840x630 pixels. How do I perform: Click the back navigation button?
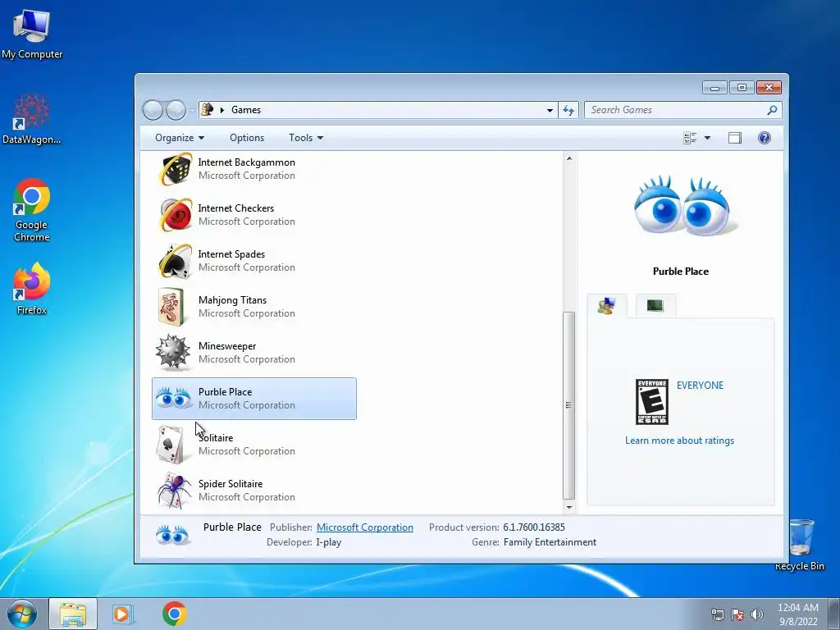[153, 111]
